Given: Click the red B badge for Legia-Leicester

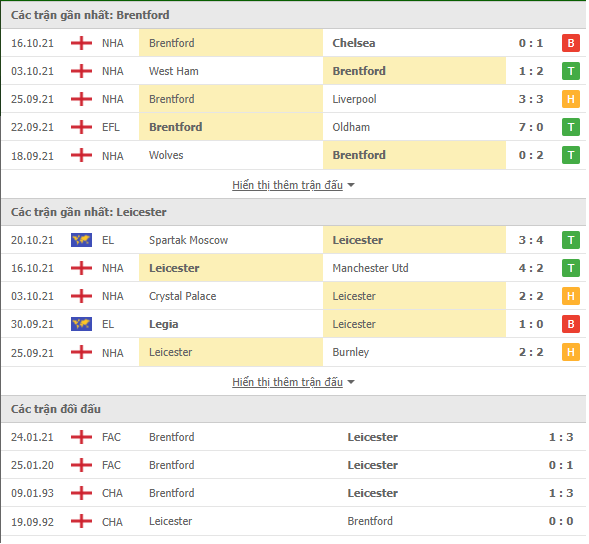Looking at the screenshot, I should click(x=570, y=324).
